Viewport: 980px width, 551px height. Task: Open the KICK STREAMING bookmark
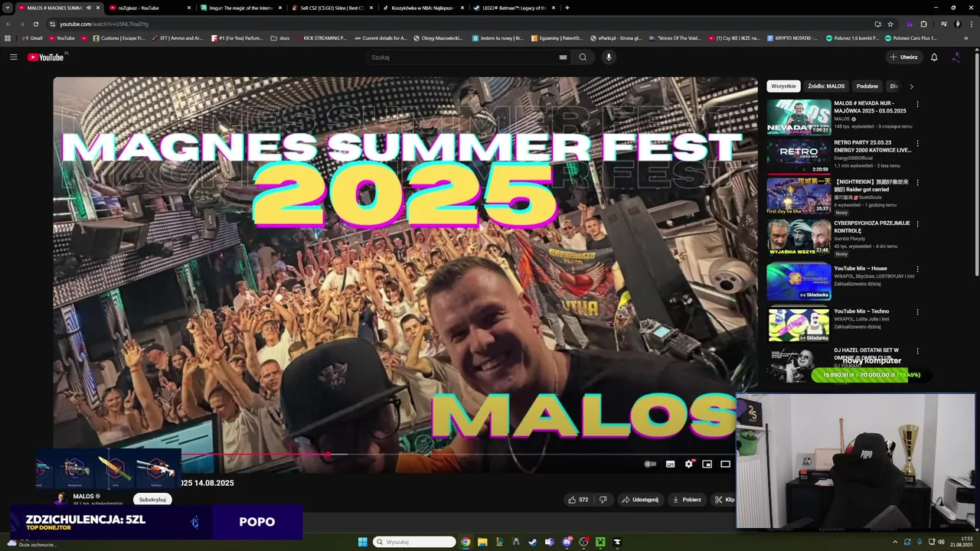point(320,37)
